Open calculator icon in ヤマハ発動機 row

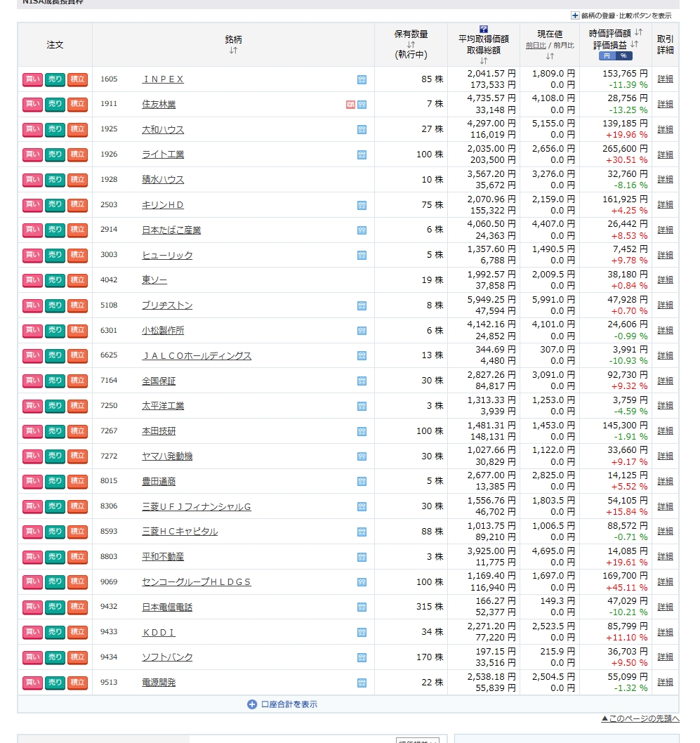coord(362,456)
